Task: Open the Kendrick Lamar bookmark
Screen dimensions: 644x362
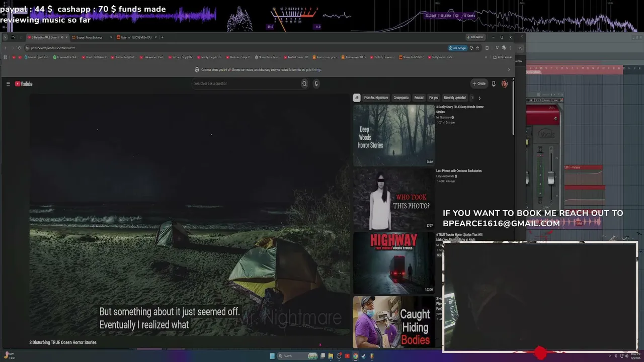Action: point(297,57)
